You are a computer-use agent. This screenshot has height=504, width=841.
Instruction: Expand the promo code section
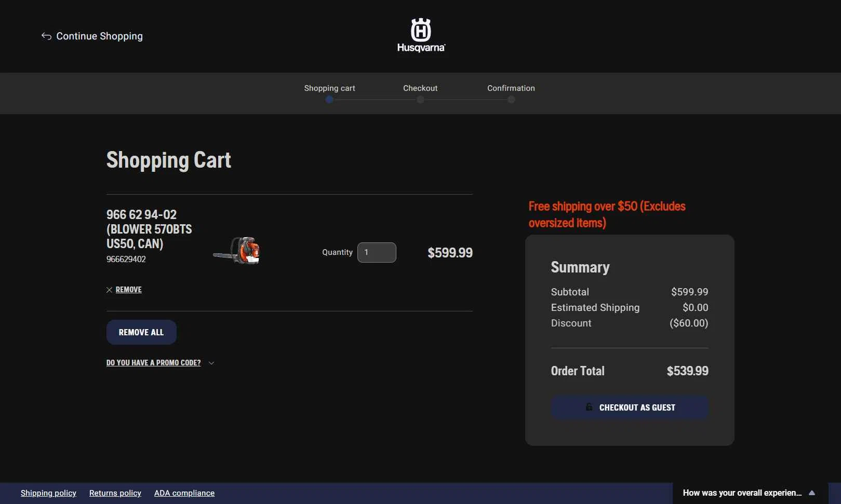153,363
